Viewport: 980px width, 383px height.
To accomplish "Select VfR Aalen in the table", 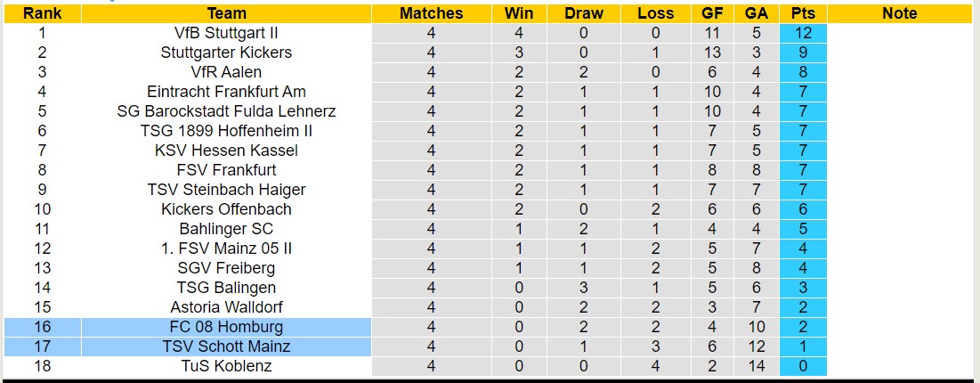I will pos(226,72).
